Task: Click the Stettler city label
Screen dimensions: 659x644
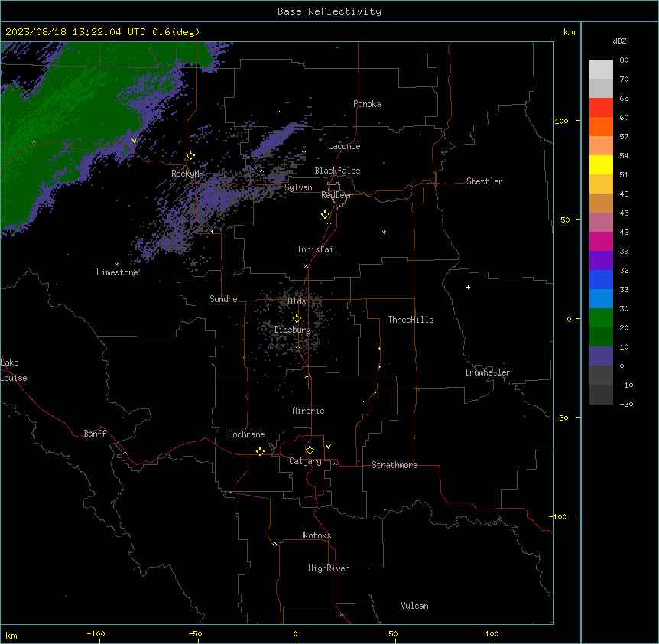Action: (x=485, y=181)
